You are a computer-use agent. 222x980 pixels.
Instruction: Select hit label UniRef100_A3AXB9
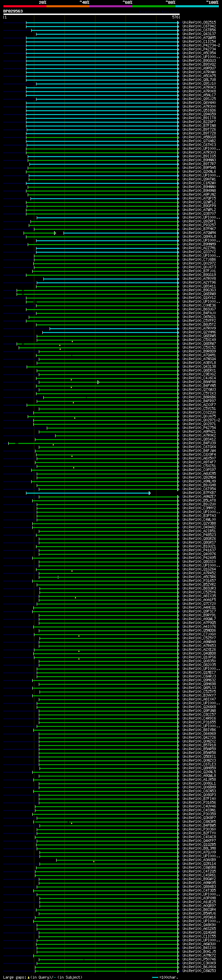[199, 860]
